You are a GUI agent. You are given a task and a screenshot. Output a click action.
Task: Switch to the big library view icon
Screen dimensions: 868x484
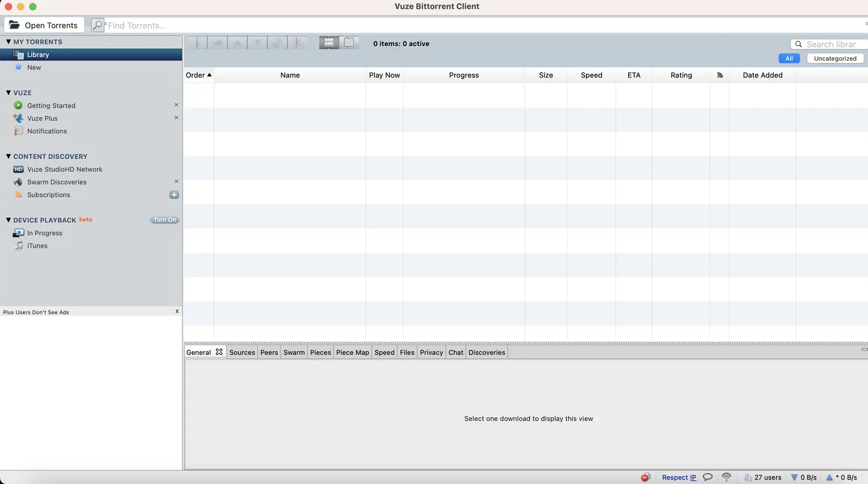tap(329, 42)
